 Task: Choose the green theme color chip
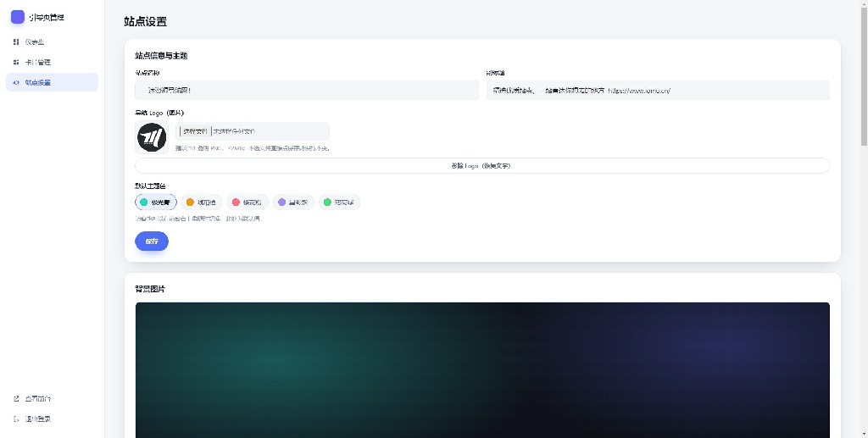click(339, 202)
